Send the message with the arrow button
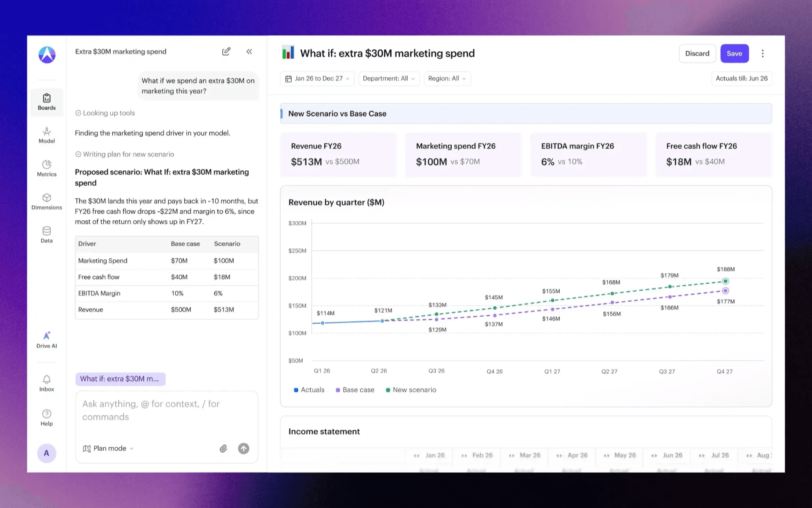812x508 pixels. pos(243,448)
